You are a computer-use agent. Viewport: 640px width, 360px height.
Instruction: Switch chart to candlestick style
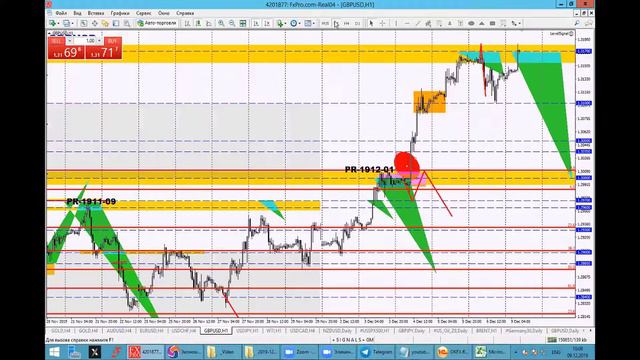coord(198,23)
